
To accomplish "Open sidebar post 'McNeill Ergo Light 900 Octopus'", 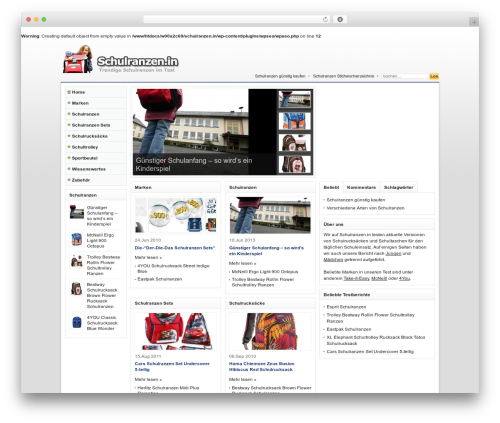I will (x=100, y=241).
